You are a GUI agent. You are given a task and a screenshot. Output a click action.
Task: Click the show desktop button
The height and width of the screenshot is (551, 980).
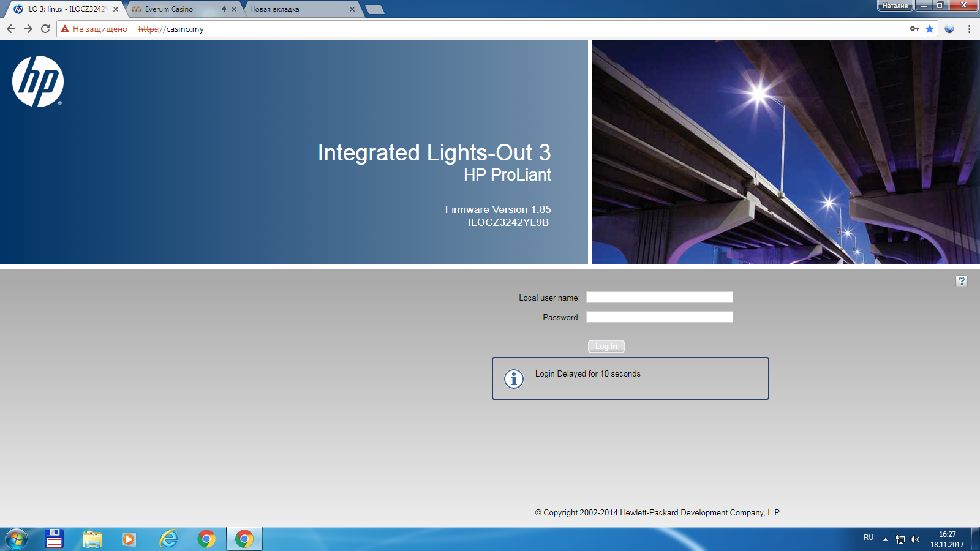[x=975, y=539]
